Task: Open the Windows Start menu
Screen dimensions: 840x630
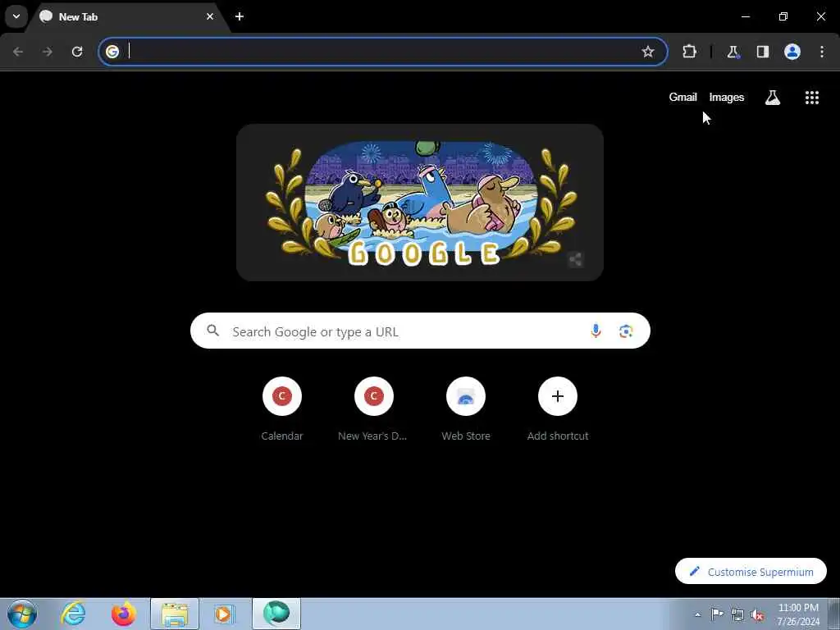Action: point(22,614)
